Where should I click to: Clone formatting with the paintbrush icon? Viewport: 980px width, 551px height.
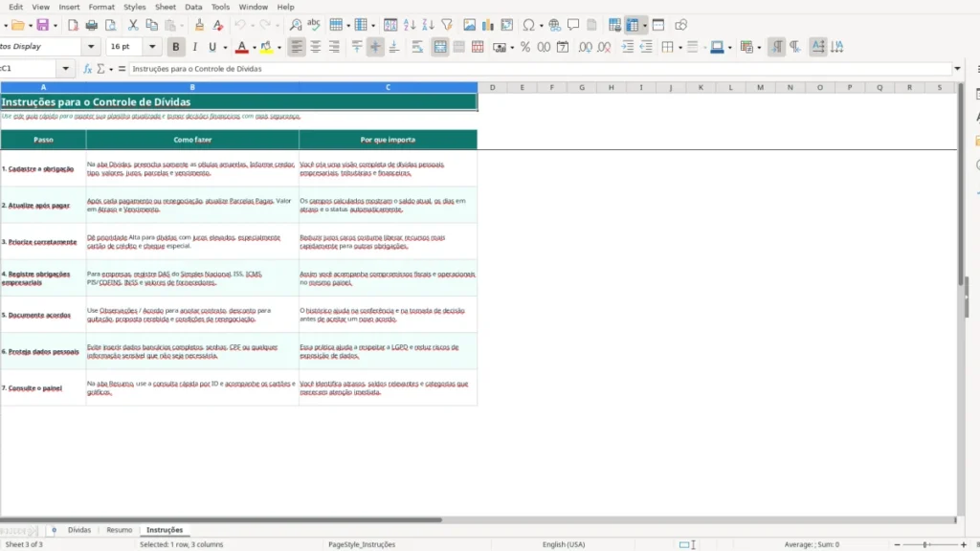click(199, 25)
